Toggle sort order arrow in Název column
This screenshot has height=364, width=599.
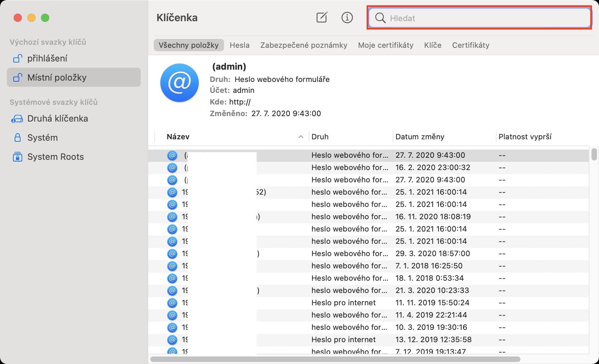(301, 137)
